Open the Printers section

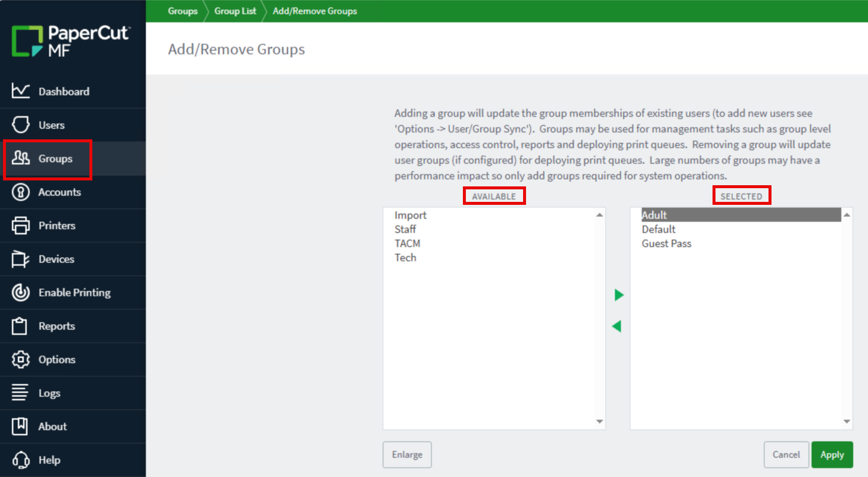pos(57,226)
